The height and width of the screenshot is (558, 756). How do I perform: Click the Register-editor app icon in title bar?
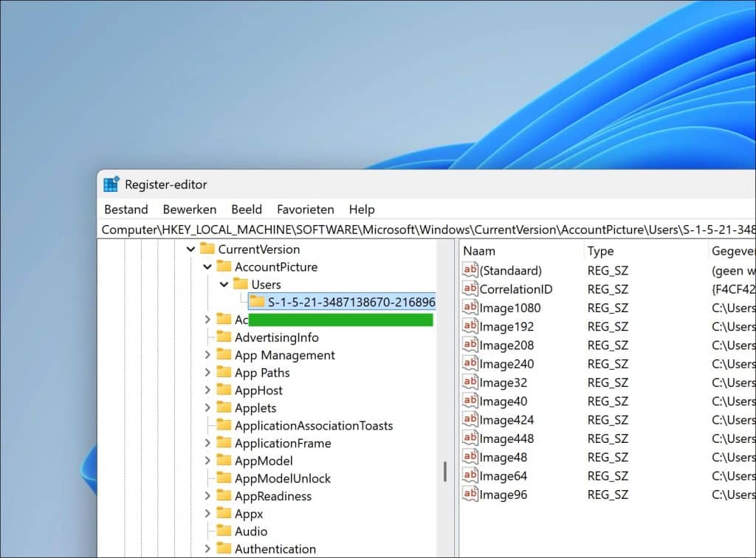pos(111,184)
